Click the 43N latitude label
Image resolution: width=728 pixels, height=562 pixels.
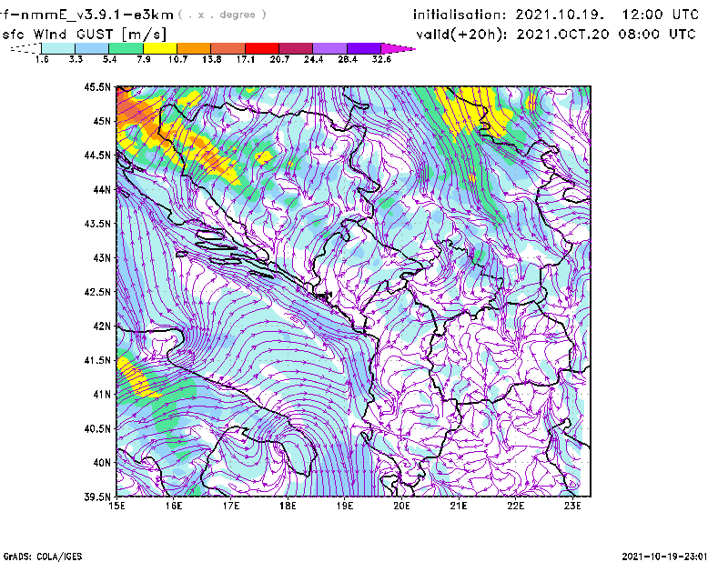102,257
